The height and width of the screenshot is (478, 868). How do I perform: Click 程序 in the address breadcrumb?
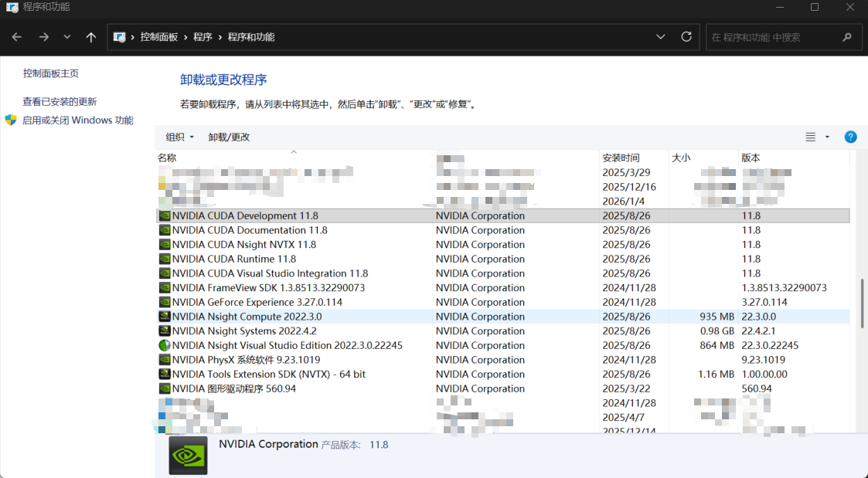coord(203,37)
